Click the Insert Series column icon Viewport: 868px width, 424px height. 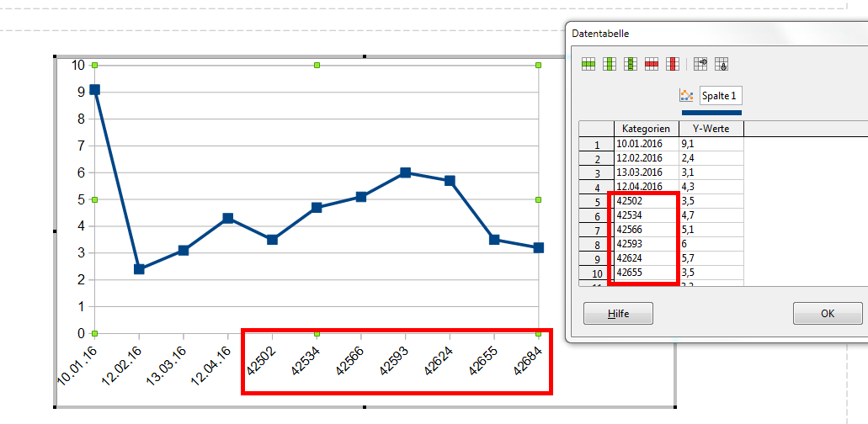point(610,64)
